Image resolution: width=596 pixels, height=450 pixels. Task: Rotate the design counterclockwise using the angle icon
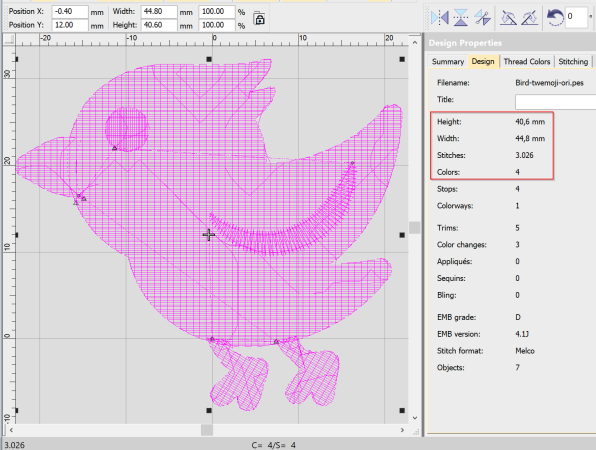point(508,17)
